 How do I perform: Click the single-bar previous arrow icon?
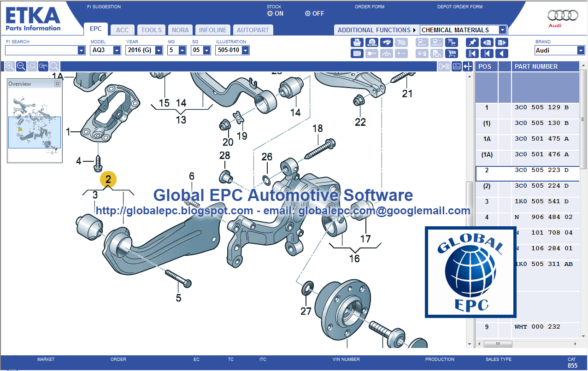(487, 53)
